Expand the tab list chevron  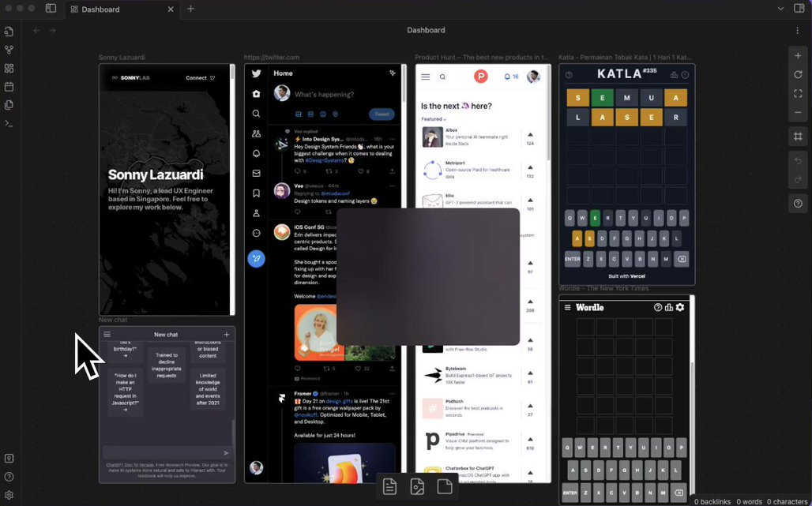tap(780, 9)
